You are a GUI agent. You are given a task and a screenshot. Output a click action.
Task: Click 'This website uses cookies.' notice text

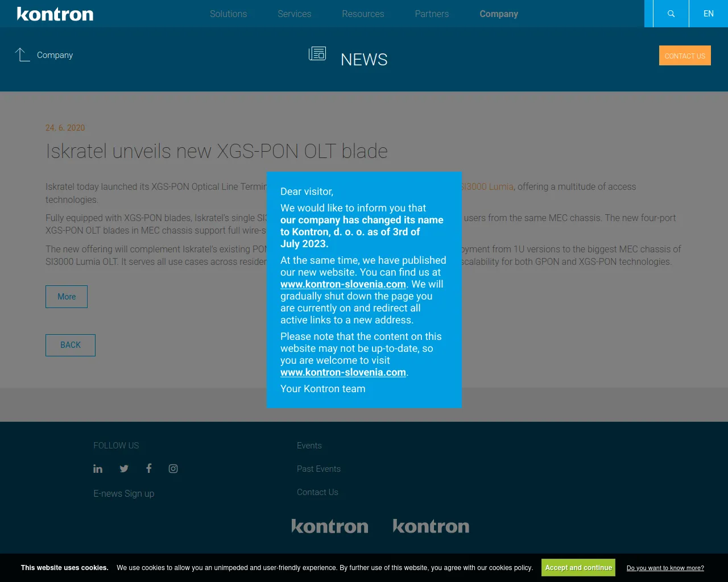[x=65, y=568]
